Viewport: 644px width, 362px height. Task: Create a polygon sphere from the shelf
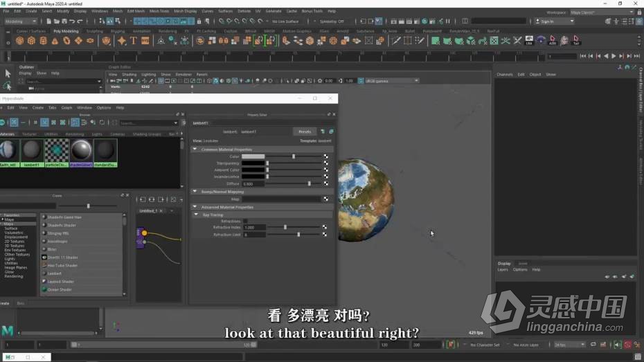(x=19, y=41)
